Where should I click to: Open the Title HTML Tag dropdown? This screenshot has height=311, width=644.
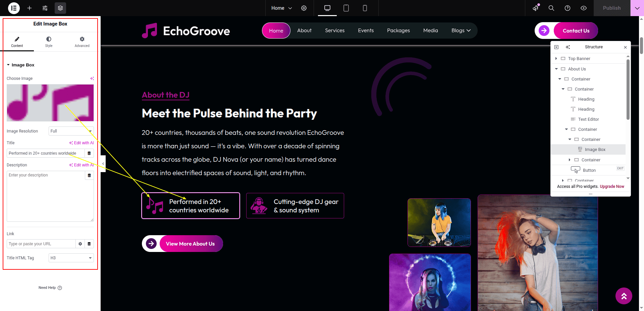(x=71, y=258)
